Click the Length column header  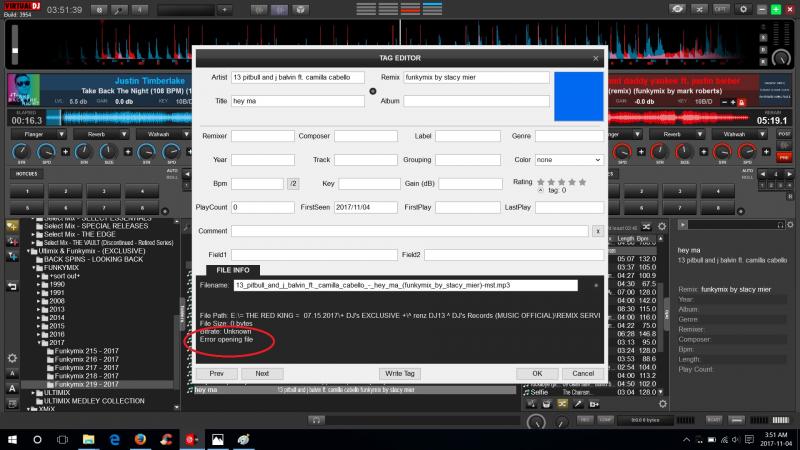pos(626,239)
